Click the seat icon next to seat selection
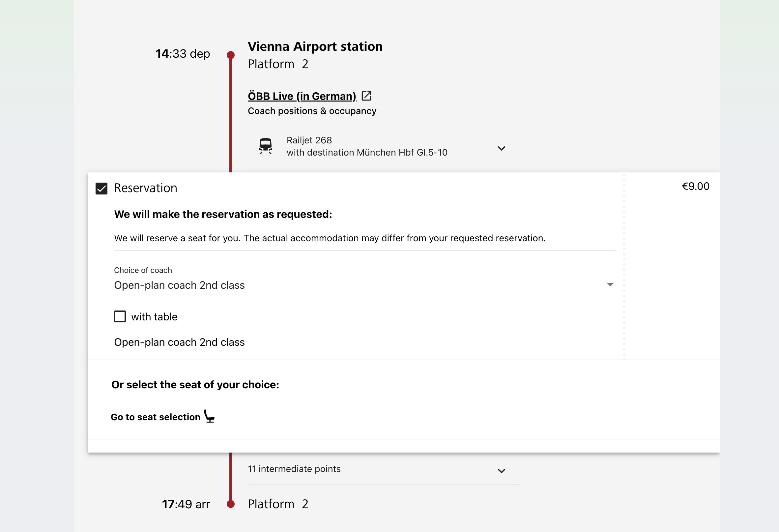 pos(209,416)
